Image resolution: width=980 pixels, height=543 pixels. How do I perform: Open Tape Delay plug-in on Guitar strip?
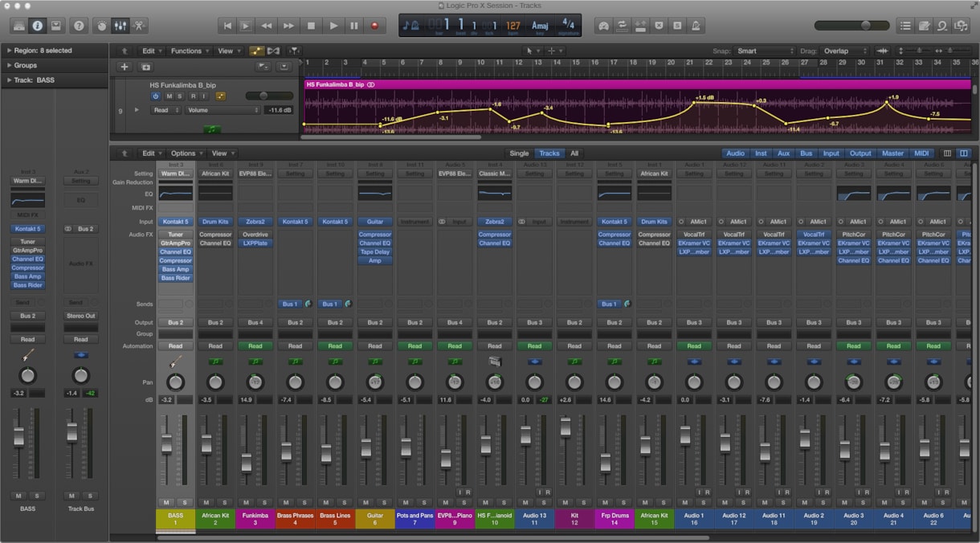[x=375, y=252]
